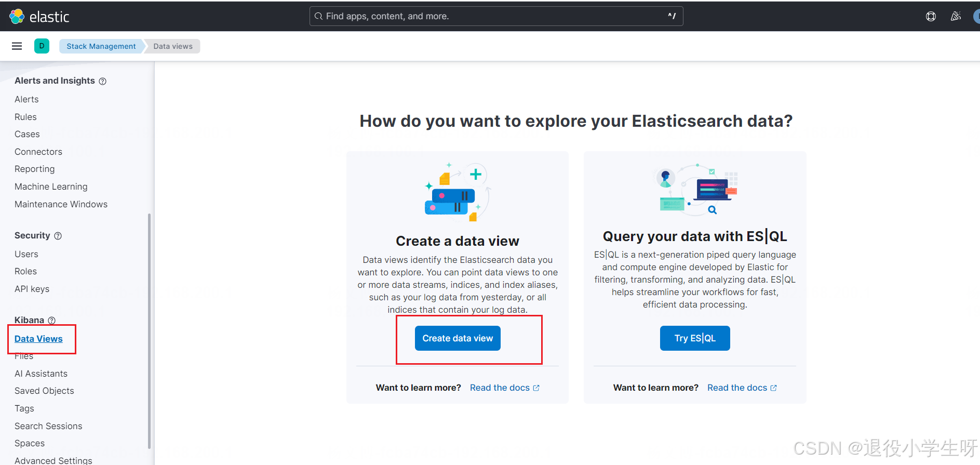Open Rules in the sidebar

tap(25, 117)
